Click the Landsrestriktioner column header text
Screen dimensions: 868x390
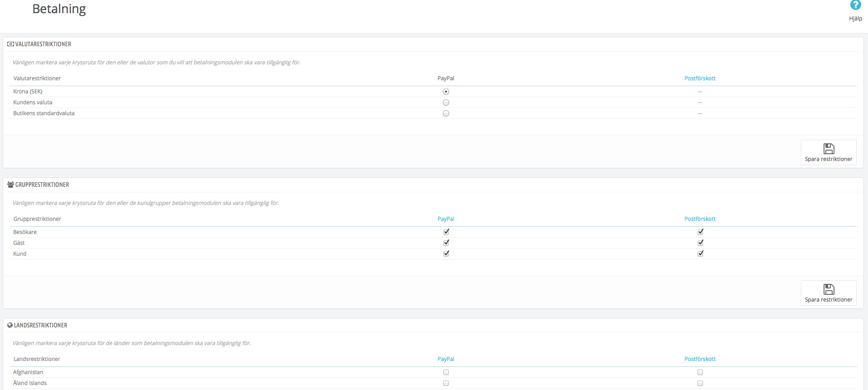coord(37,359)
